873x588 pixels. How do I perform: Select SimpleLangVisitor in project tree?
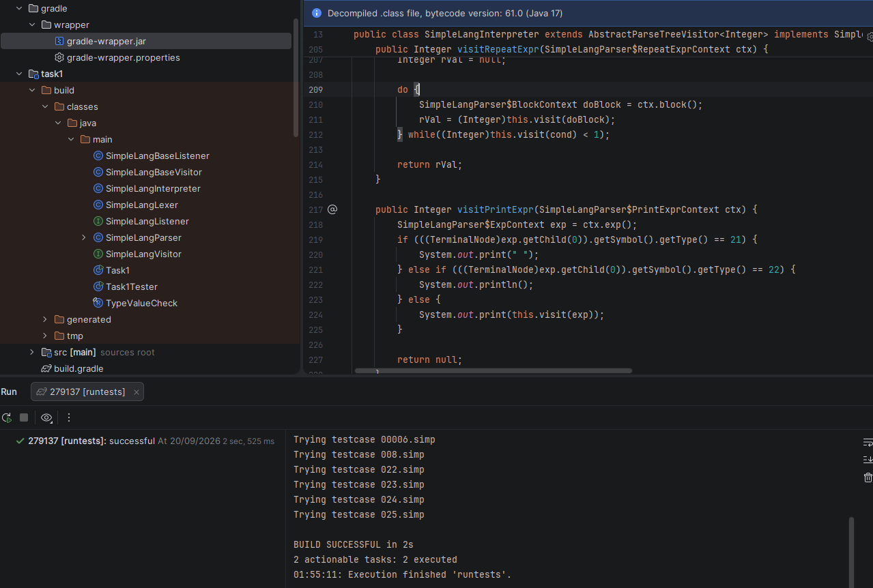tap(143, 254)
